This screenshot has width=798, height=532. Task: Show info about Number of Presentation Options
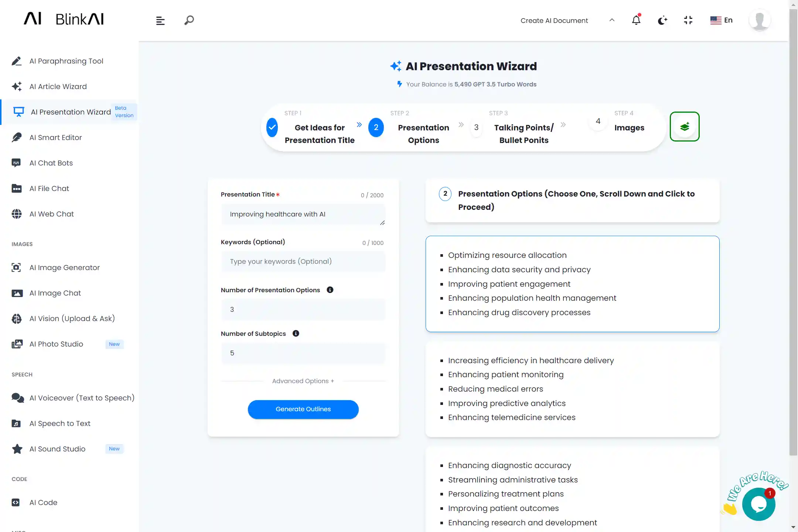click(330, 290)
